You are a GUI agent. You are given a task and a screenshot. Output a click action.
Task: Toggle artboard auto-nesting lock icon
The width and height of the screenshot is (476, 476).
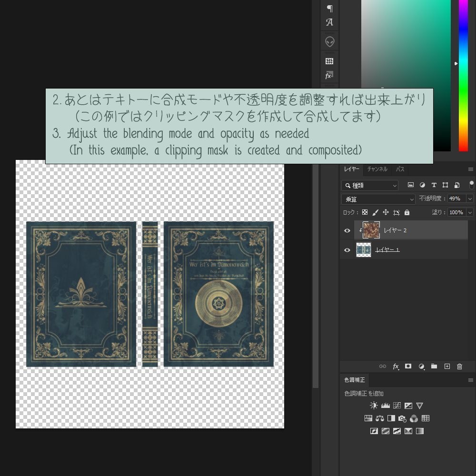(397, 212)
